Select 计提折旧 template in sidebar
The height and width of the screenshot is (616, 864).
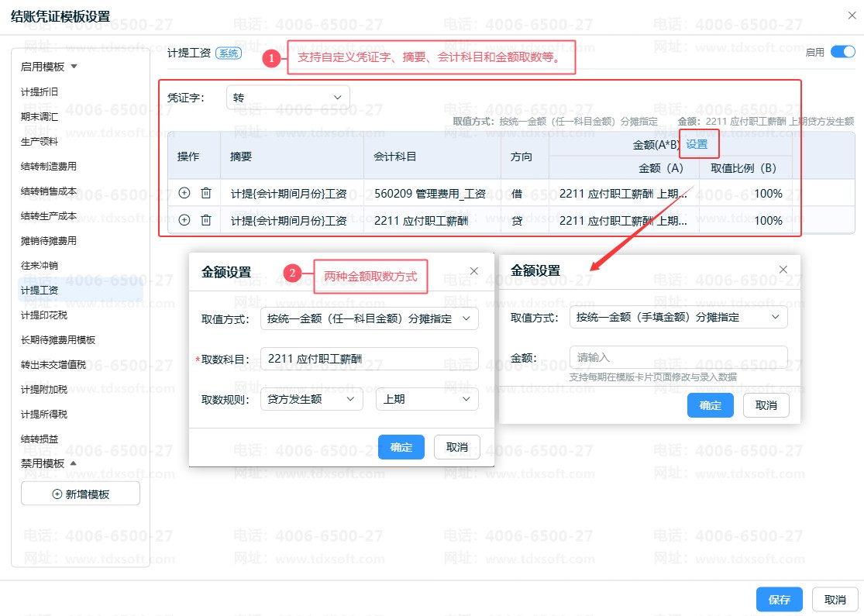[40, 91]
